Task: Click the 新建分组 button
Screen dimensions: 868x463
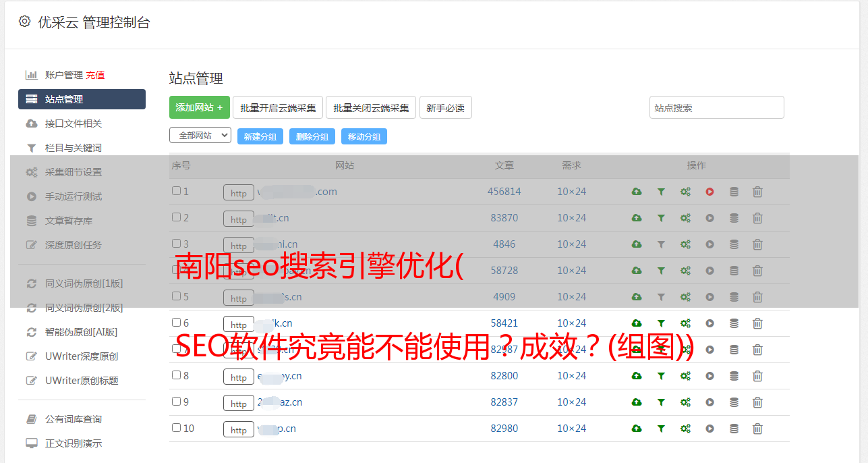Action: (x=260, y=136)
